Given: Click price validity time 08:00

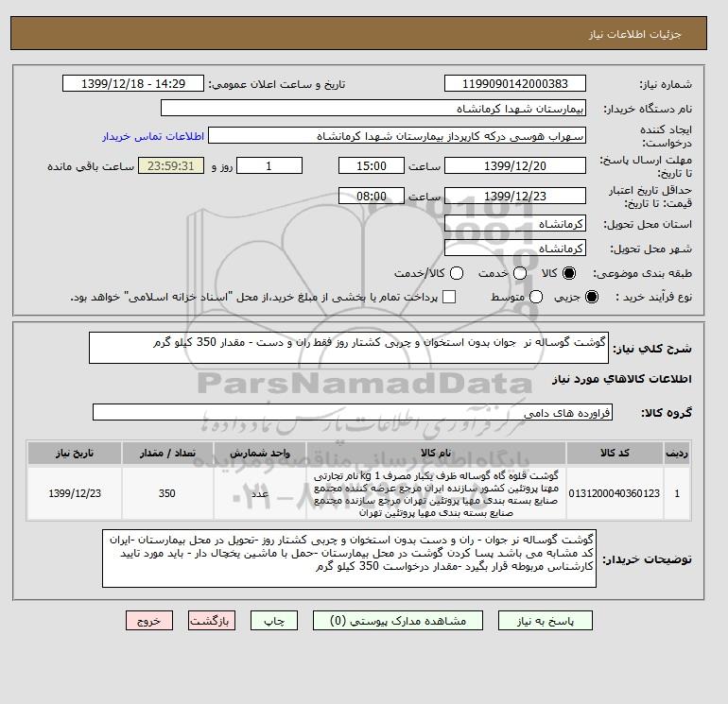Looking at the screenshot, I should [x=372, y=196].
